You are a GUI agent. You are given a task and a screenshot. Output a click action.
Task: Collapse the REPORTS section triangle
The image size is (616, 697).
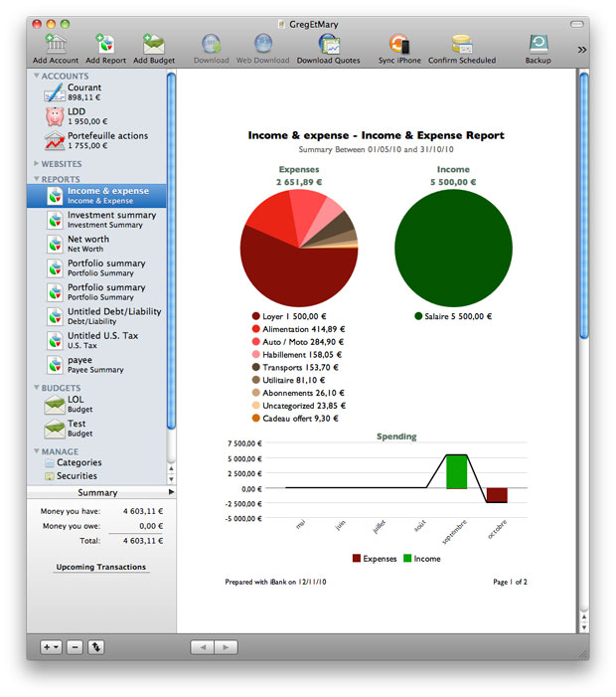37,179
